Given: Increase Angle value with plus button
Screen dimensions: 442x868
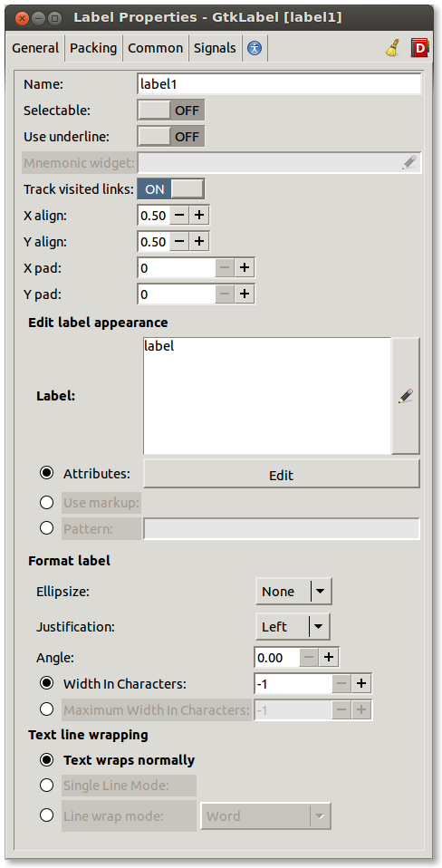Looking at the screenshot, I should pyautogui.click(x=329, y=658).
